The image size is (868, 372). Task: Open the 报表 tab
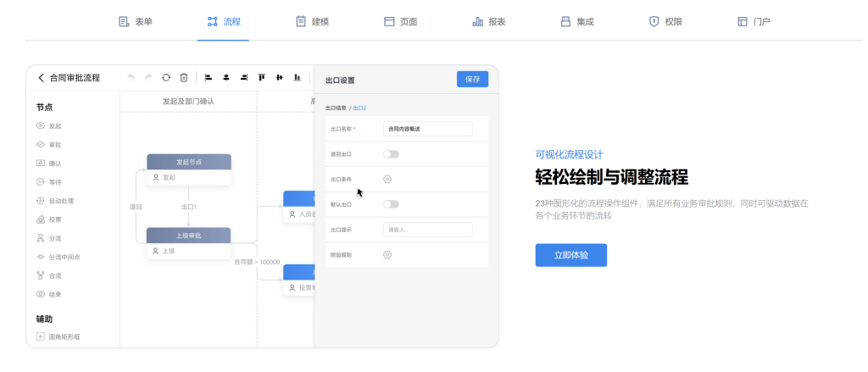489,21
